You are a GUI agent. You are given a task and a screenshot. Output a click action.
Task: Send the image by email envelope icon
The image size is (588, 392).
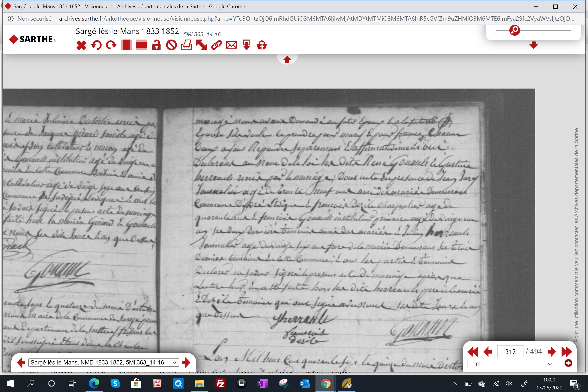click(x=232, y=45)
